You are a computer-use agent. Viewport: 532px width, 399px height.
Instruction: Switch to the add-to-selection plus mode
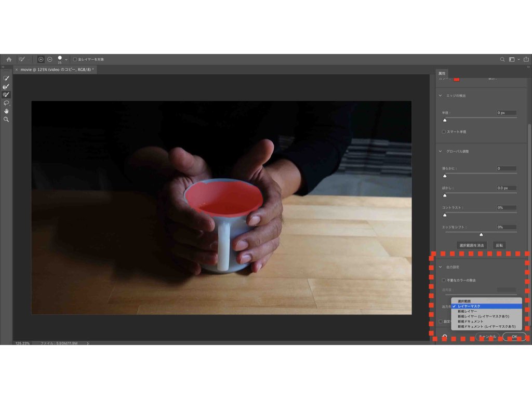coord(41,59)
